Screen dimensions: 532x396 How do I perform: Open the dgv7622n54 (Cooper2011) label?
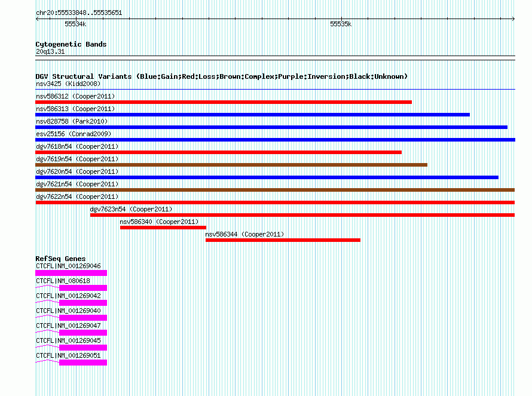coord(77,197)
